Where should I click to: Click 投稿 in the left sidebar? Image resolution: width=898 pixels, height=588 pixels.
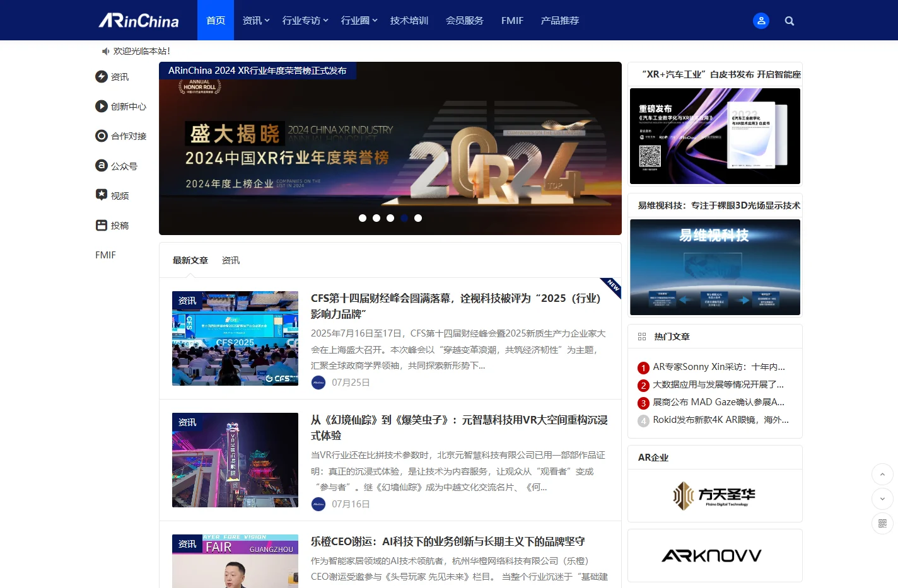112,225
